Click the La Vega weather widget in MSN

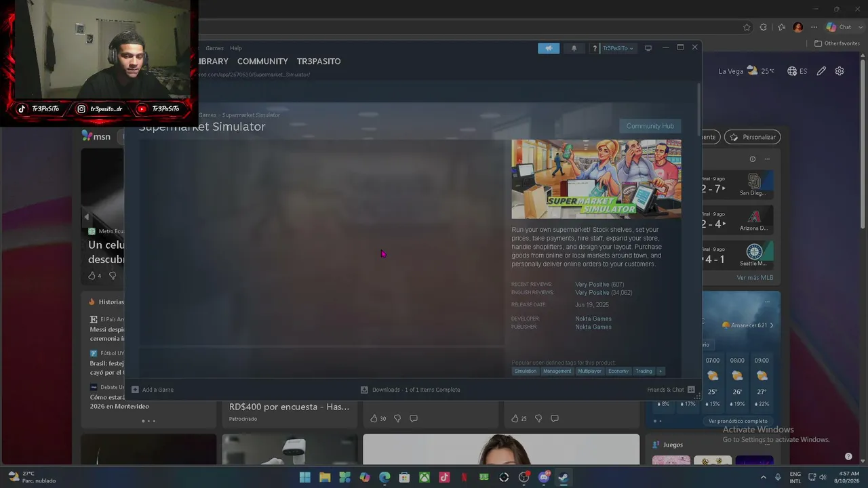click(x=746, y=71)
